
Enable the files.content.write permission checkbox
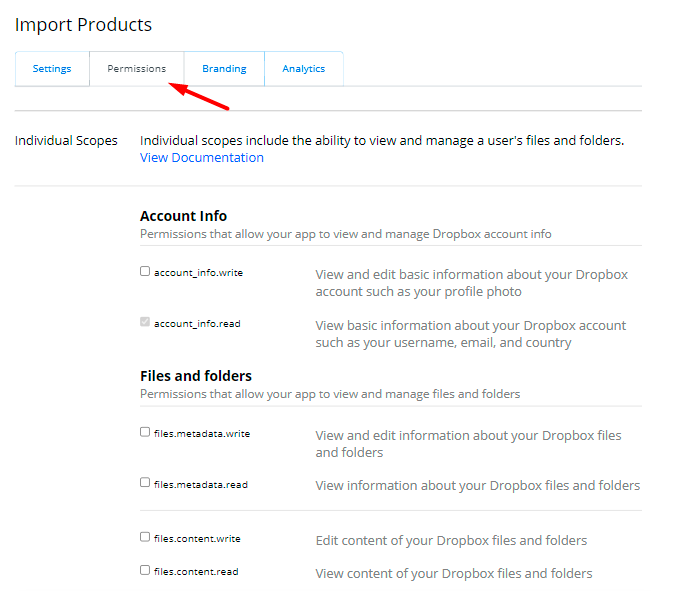click(x=145, y=537)
